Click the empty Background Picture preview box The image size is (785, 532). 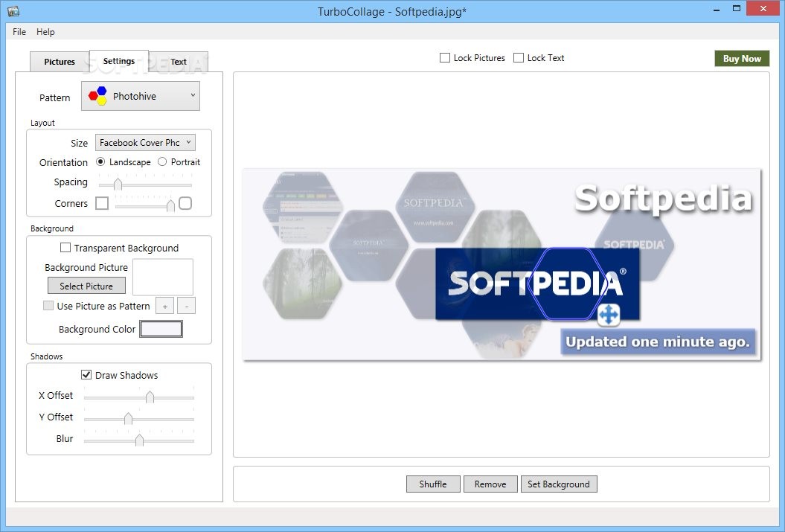[x=163, y=277]
